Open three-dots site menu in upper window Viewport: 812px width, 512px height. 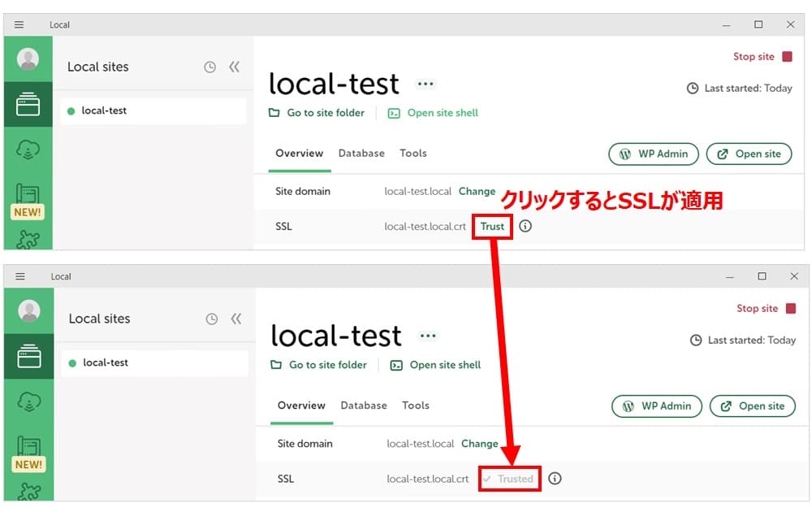(x=425, y=84)
